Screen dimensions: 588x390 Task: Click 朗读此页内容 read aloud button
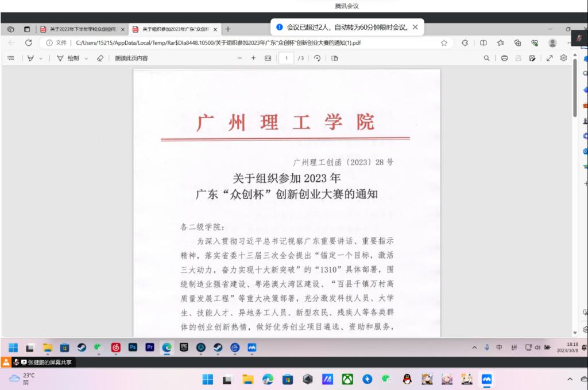tap(131, 58)
